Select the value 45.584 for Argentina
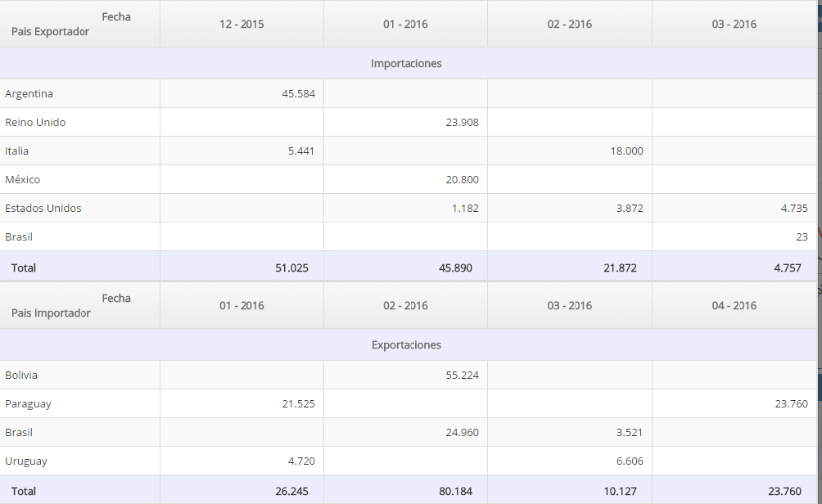The image size is (822, 504). click(x=298, y=94)
